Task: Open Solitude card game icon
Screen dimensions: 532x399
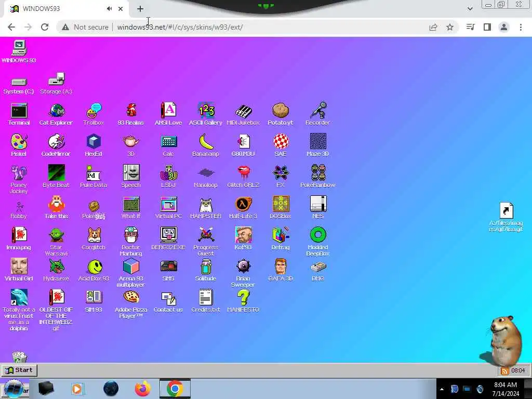Action: tap(206, 267)
